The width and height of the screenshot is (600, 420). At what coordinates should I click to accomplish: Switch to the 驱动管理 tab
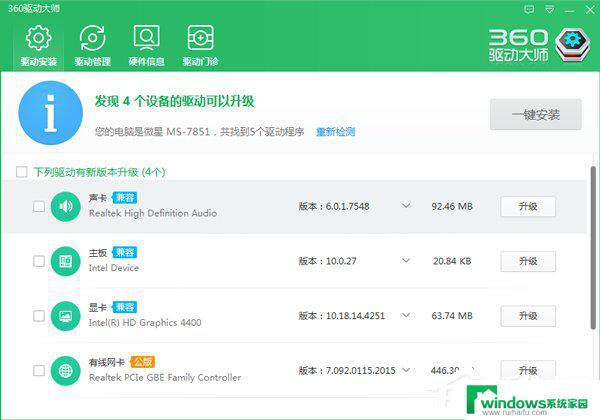pyautogui.click(x=92, y=46)
